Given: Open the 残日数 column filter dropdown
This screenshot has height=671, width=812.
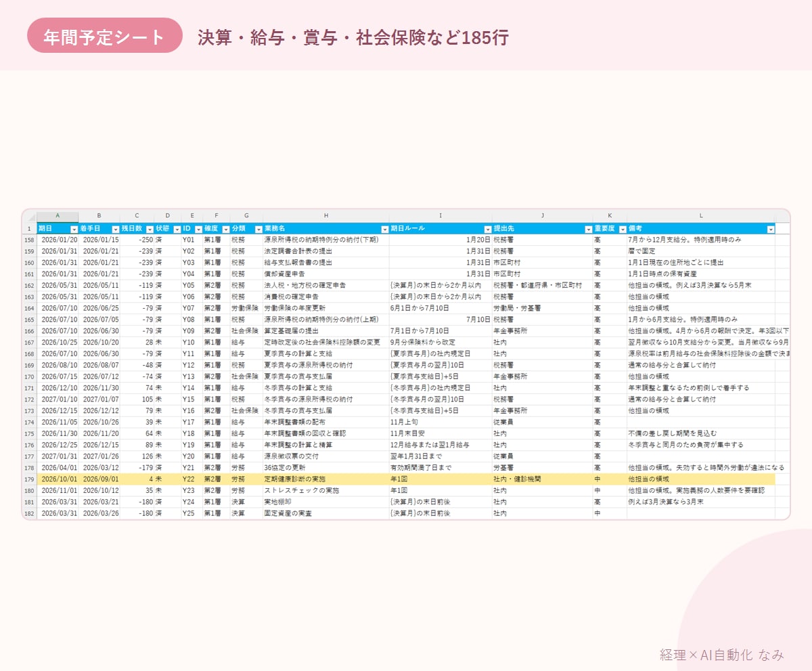Looking at the screenshot, I should click(150, 230).
